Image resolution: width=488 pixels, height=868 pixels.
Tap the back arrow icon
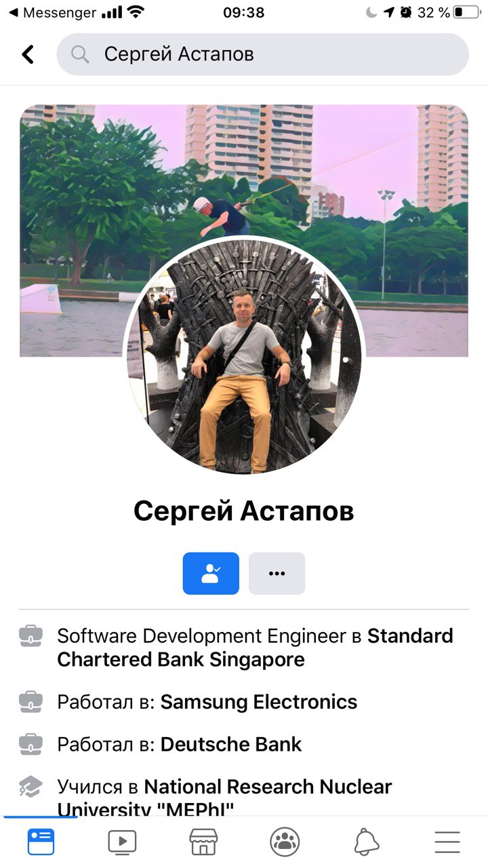click(x=28, y=54)
